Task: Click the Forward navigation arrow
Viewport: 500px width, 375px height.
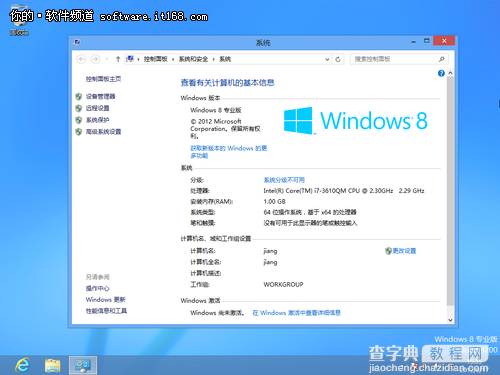Action: pyautogui.click(x=95, y=59)
